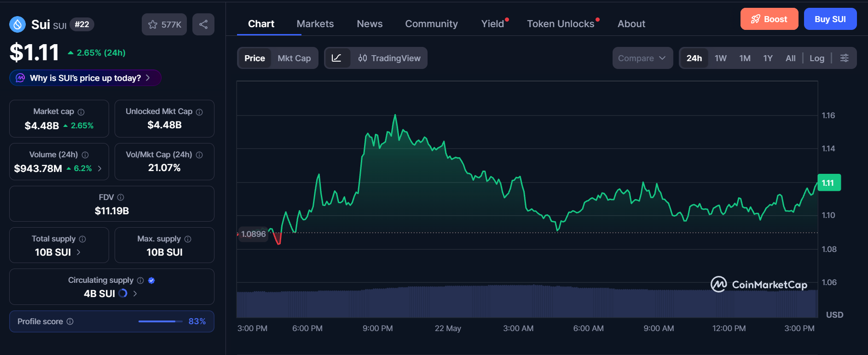Open the Token Unlocks tab

click(x=561, y=23)
